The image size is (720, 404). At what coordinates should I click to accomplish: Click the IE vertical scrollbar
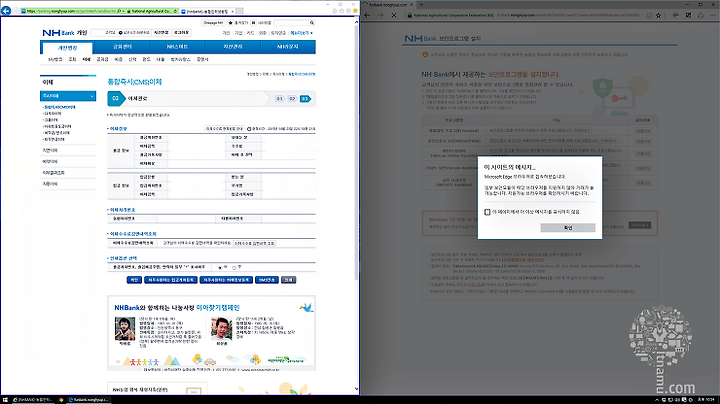click(356, 206)
